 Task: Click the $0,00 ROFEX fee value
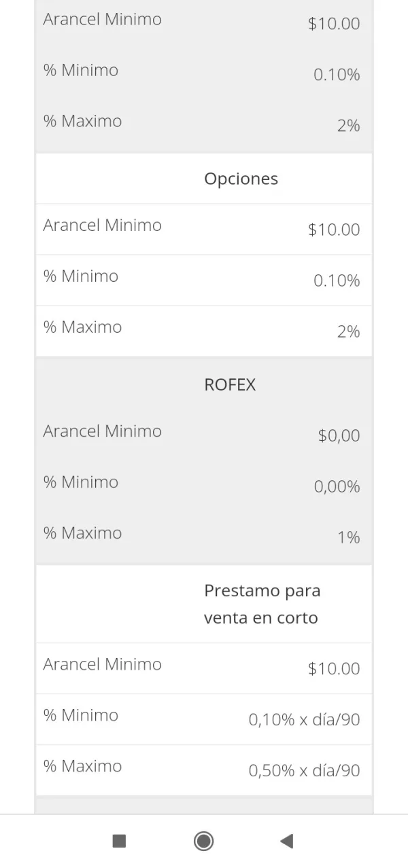pyautogui.click(x=339, y=435)
